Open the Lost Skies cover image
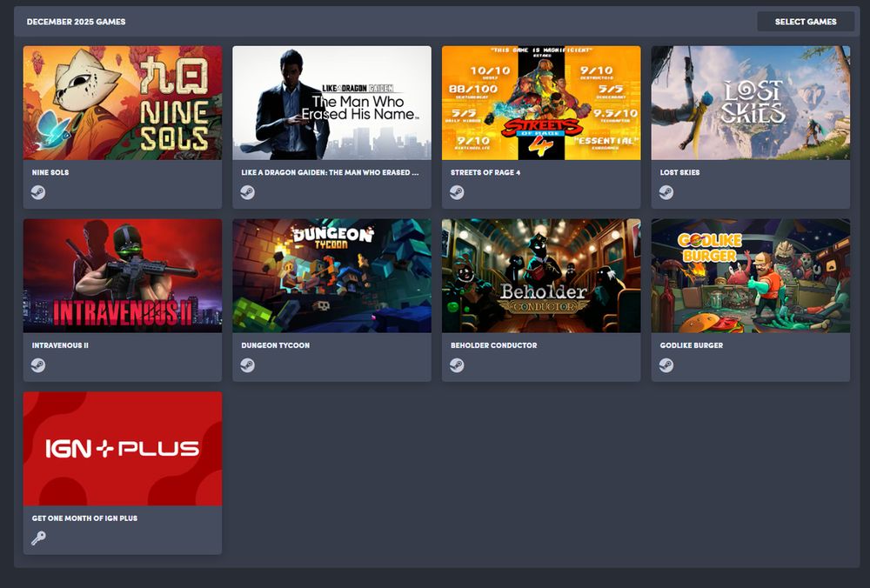 [x=751, y=104]
